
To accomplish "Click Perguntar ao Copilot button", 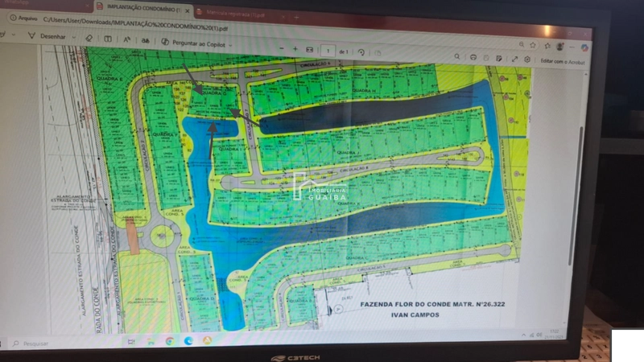I will [192, 42].
